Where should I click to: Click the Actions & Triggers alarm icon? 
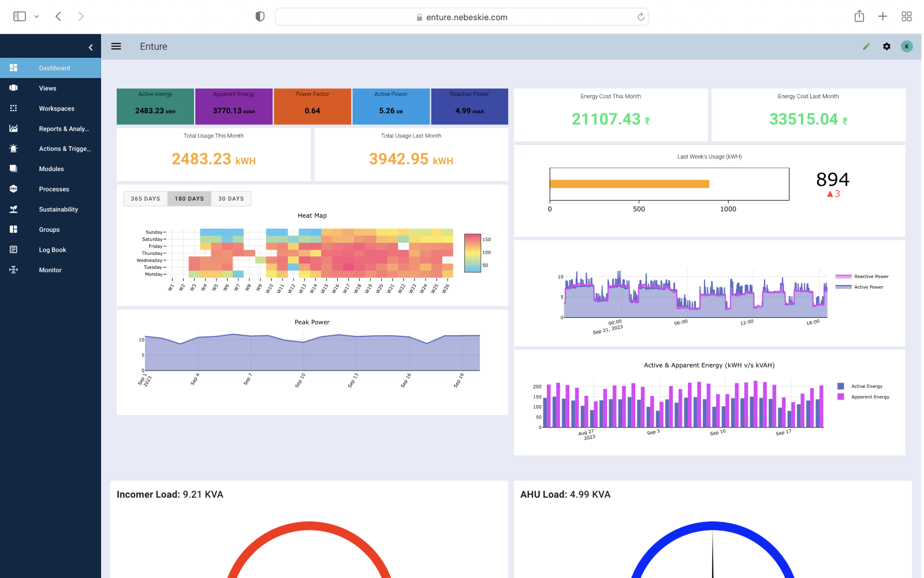(x=14, y=149)
